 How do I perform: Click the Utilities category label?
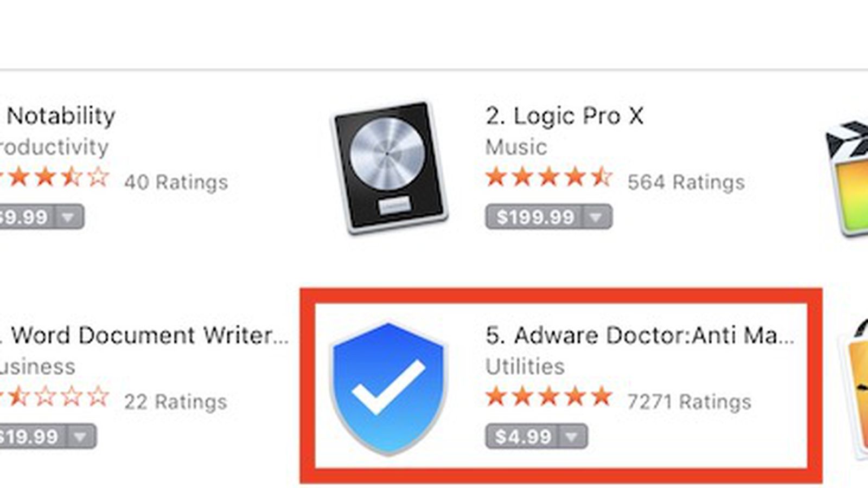pos(525,366)
